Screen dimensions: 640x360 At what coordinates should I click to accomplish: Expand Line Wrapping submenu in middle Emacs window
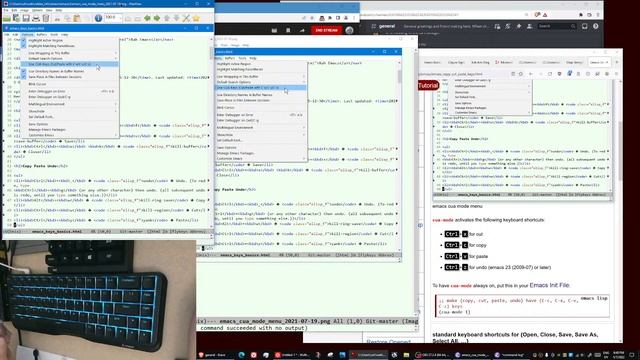[x=304, y=77]
